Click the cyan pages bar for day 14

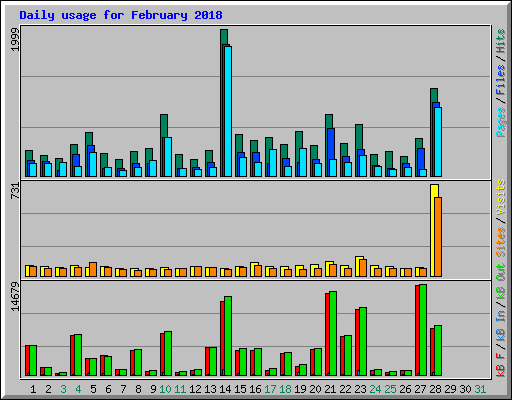(x=228, y=111)
